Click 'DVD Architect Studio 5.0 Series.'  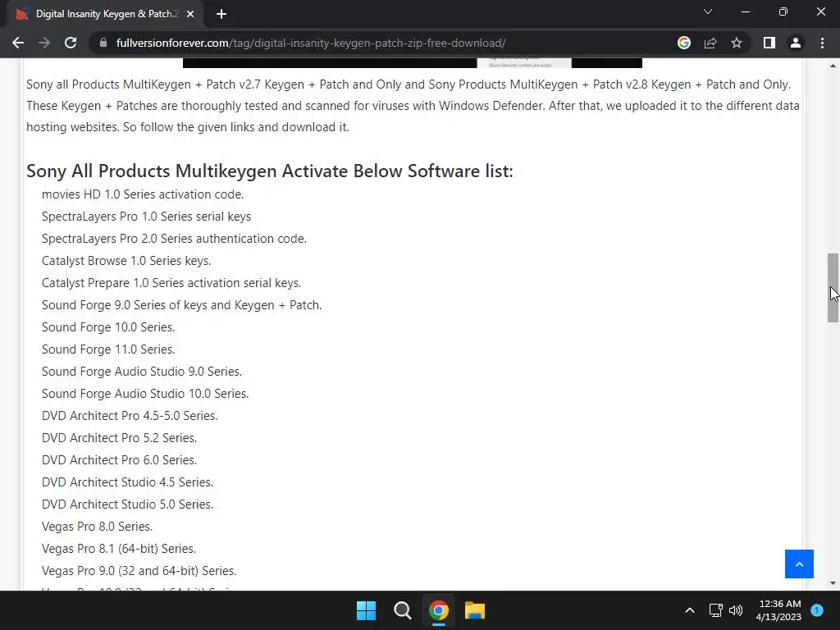point(127,504)
